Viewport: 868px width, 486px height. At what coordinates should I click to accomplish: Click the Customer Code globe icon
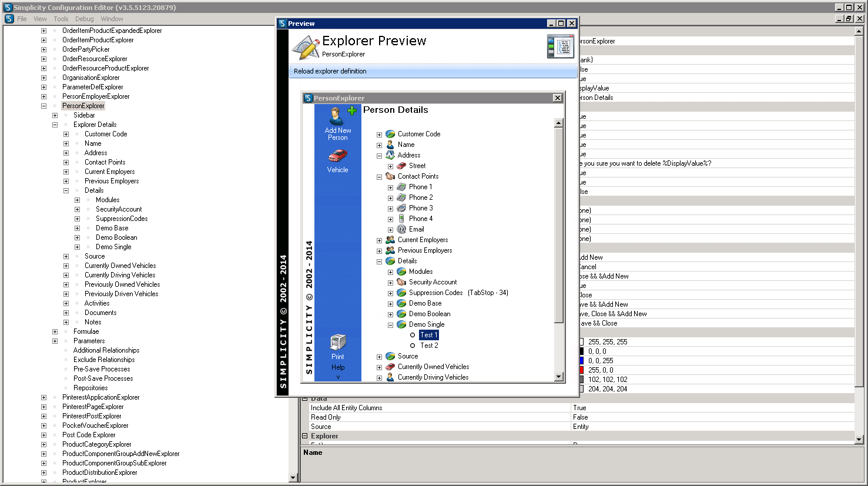390,134
